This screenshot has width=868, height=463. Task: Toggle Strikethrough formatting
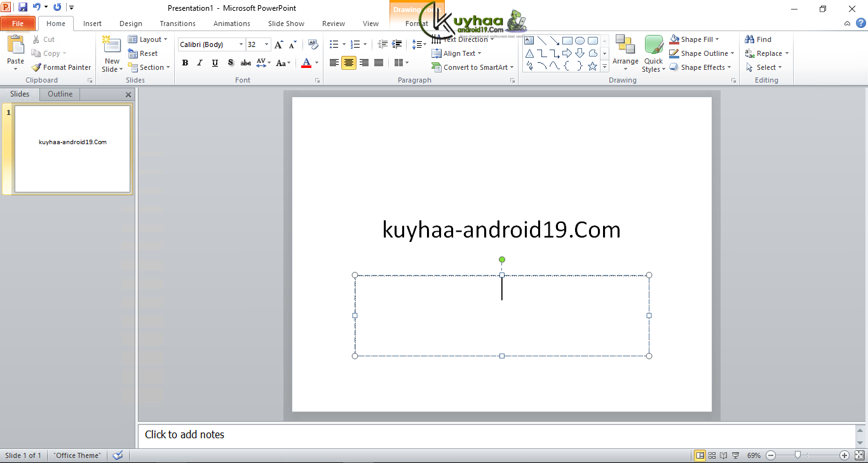[246, 63]
